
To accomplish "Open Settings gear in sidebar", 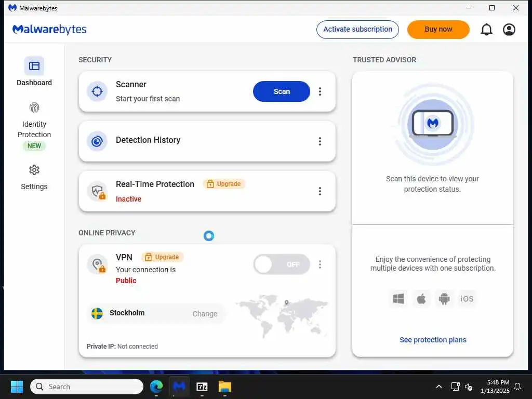I will [34, 170].
